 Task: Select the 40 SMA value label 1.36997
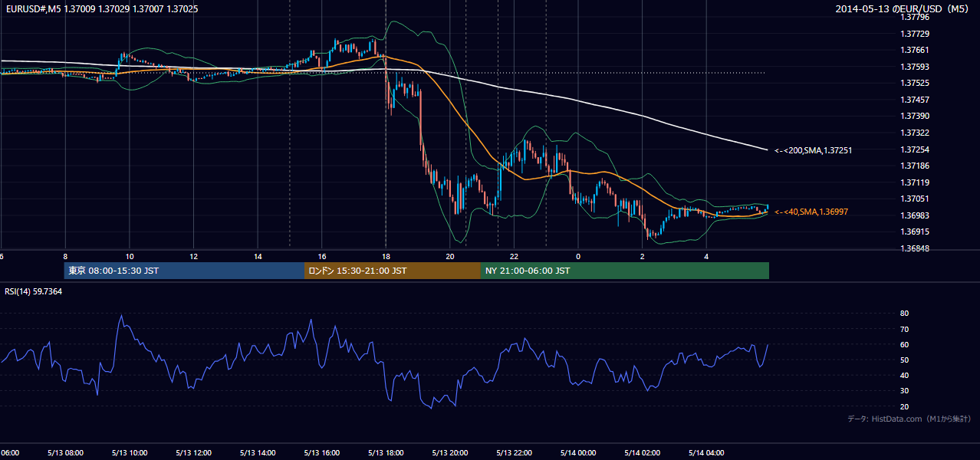(x=811, y=212)
